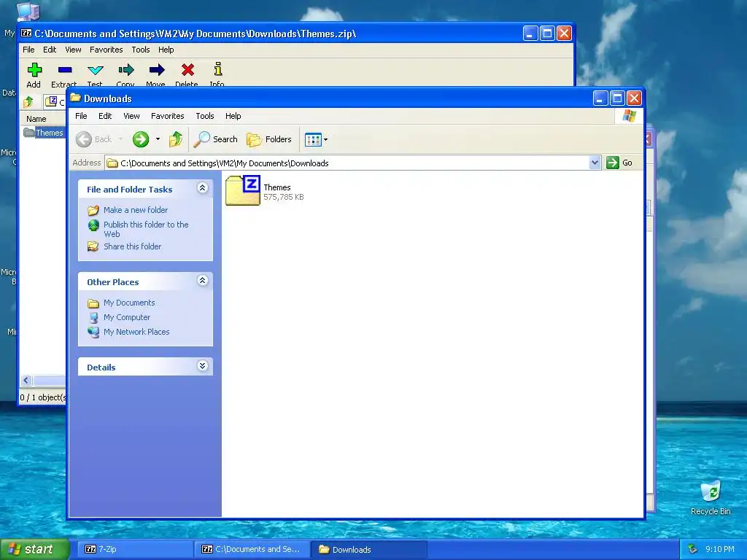Click the Add icon in 7-Zip toolbar

point(34,70)
